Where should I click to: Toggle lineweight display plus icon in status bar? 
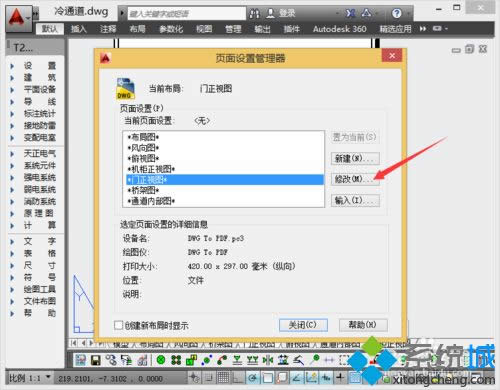click(340, 378)
